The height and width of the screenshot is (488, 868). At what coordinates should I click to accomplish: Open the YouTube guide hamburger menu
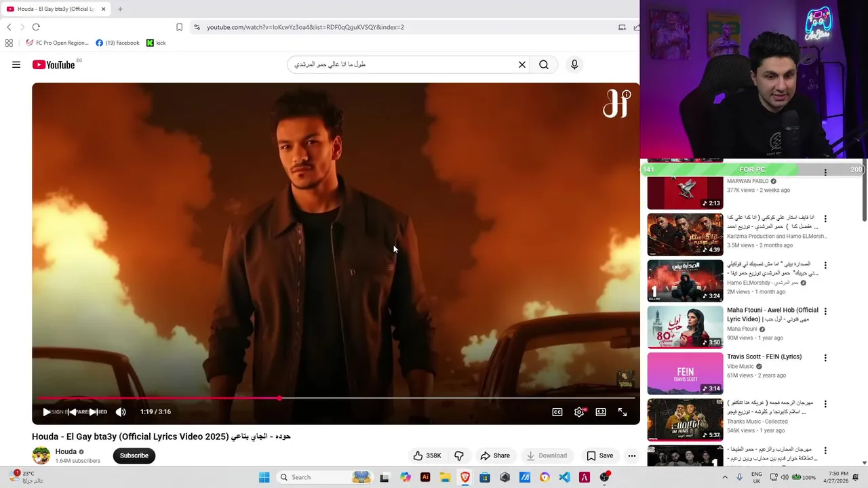[16, 65]
